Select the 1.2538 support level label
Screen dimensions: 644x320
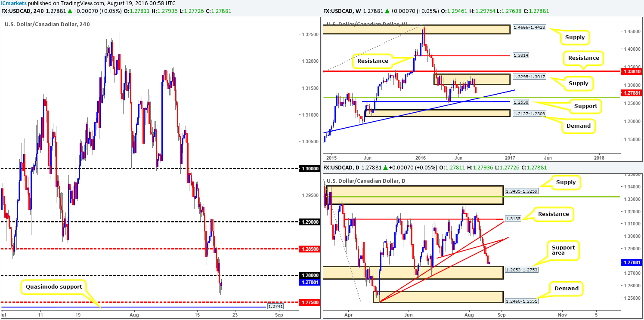pos(520,103)
